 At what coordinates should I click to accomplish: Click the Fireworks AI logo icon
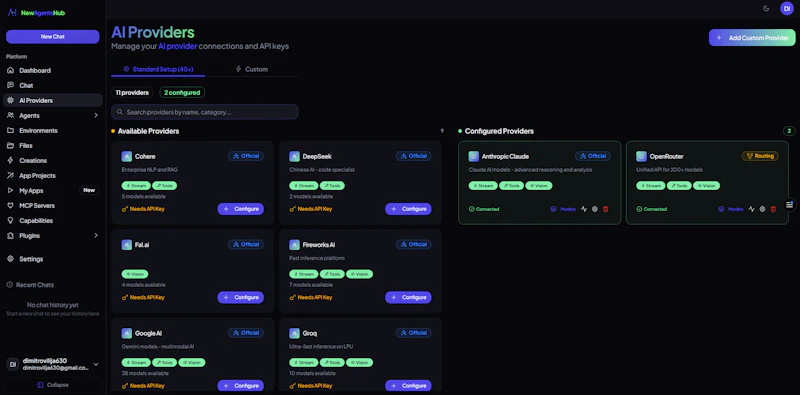tap(294, 244)
